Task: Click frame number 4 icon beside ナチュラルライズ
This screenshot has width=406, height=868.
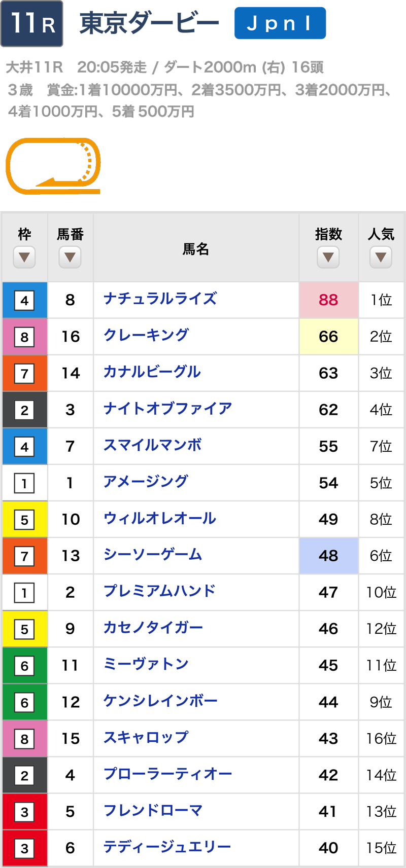Action: click(x=24, y=301)
